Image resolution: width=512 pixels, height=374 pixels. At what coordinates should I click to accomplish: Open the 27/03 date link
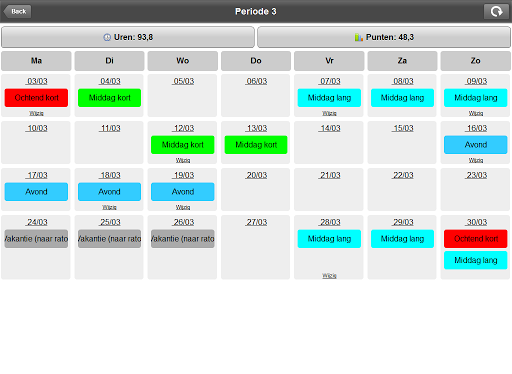(257, 222)
